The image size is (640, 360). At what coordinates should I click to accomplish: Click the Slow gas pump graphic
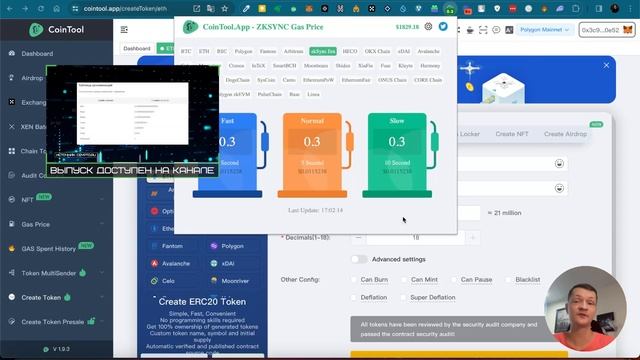[399, 155]
